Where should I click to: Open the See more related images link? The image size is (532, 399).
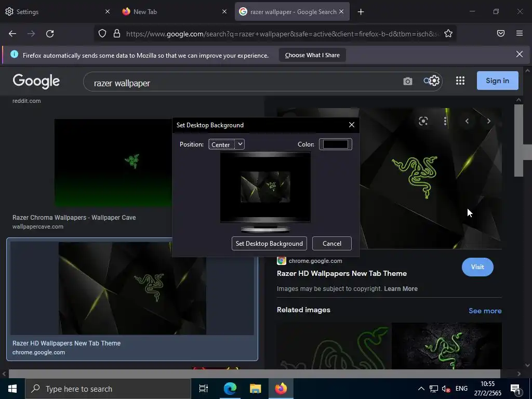coord(485,311)
